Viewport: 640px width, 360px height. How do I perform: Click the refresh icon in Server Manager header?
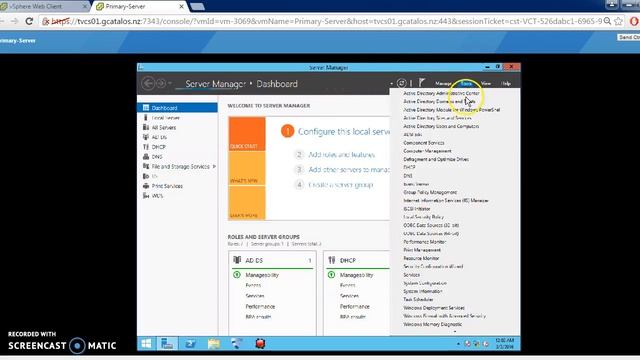click(x=401, y=83)
